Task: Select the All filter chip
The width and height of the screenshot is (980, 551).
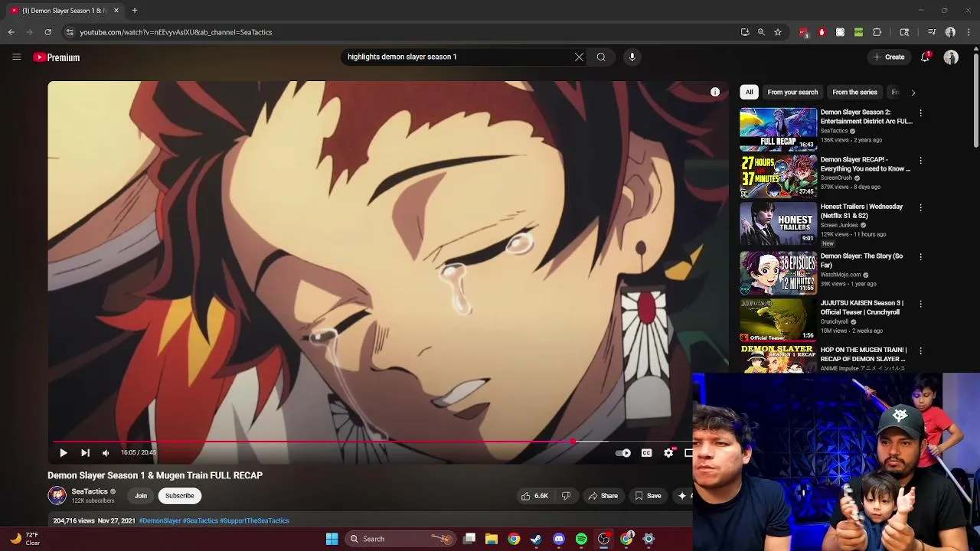Action: 750,92
